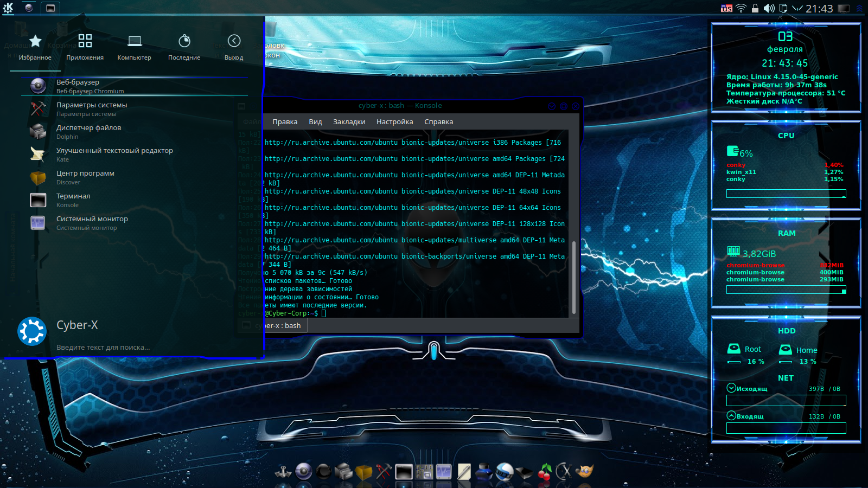Click the Chromium task icon in top panel
This screenshot has height=488, width=868.
[29, 8]
